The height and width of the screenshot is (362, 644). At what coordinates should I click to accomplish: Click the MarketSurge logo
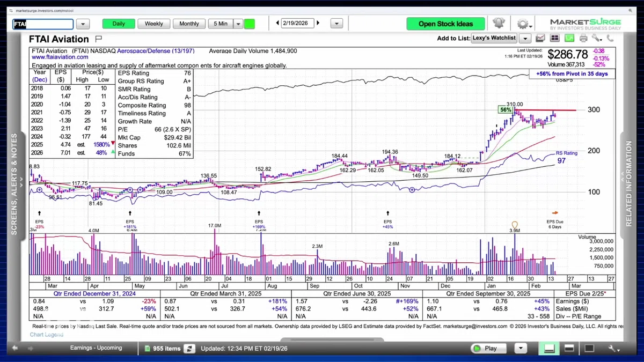(586, 24)
